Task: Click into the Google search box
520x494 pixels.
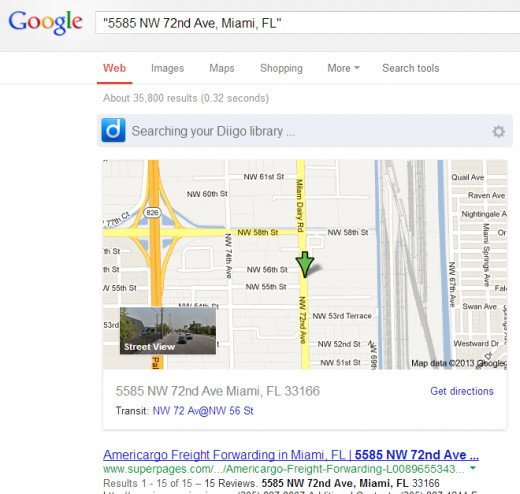Action: (x=307, y=23)
